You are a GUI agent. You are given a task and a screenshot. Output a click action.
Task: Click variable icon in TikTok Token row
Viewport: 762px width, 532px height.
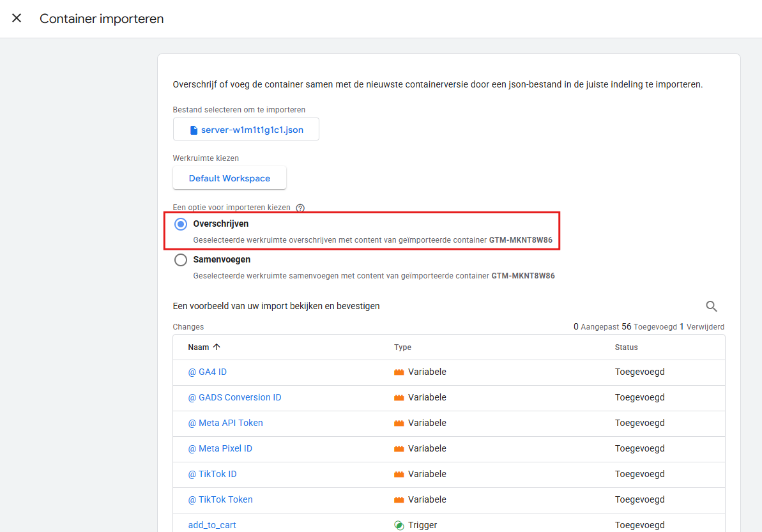399,500
